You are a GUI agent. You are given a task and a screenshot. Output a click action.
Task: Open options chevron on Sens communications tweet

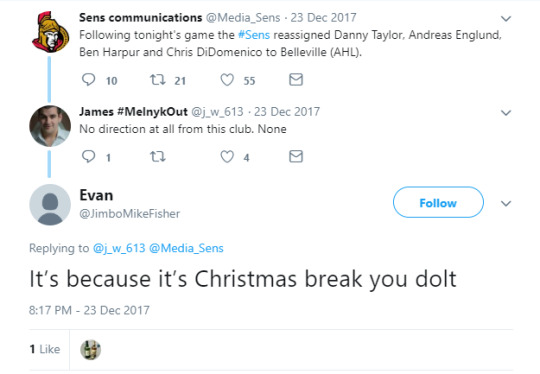(506, 19)
